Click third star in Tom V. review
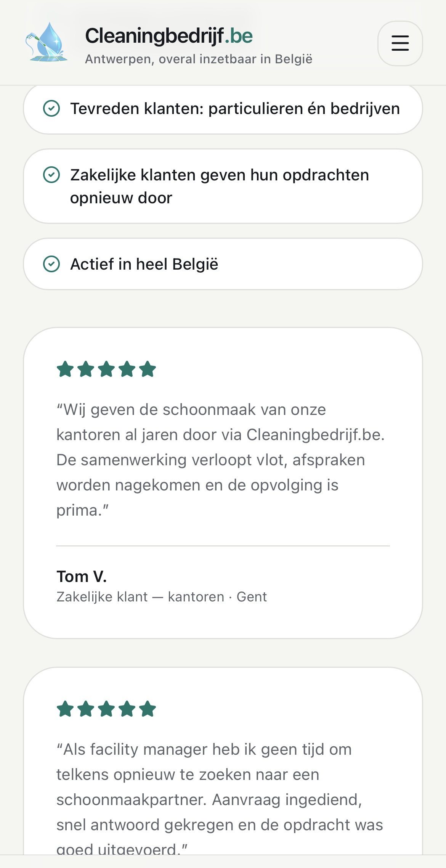446x868 pixels. (x=106, y=369)
